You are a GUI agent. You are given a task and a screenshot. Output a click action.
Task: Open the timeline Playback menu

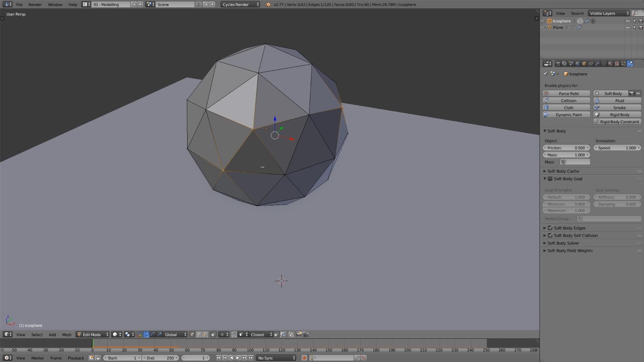[76, 358]
